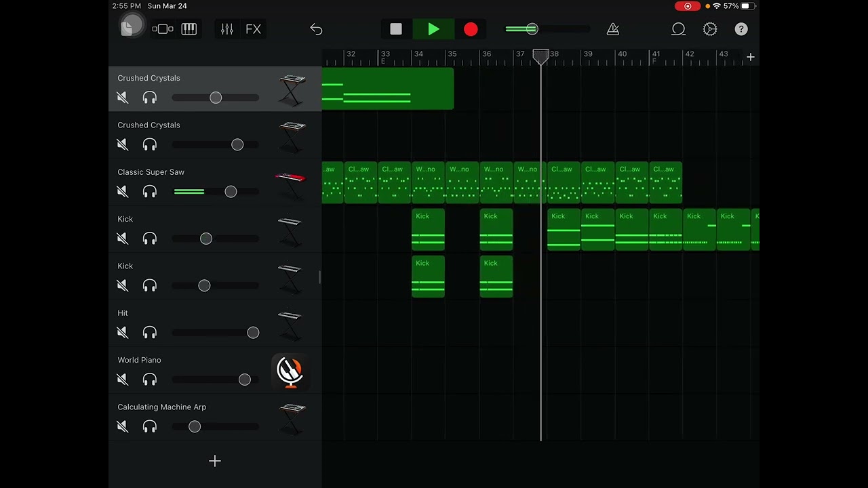Adjust Classic Super Saw volume slider

pos(215,192)
